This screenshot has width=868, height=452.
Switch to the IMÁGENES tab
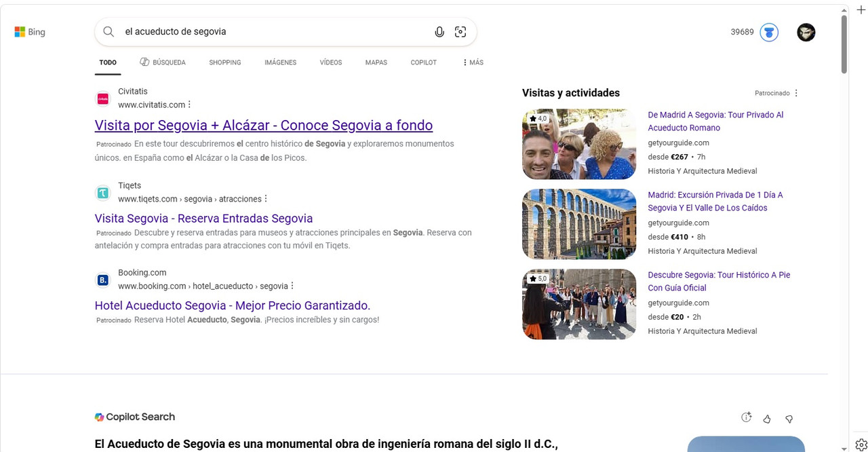[281, 62]
